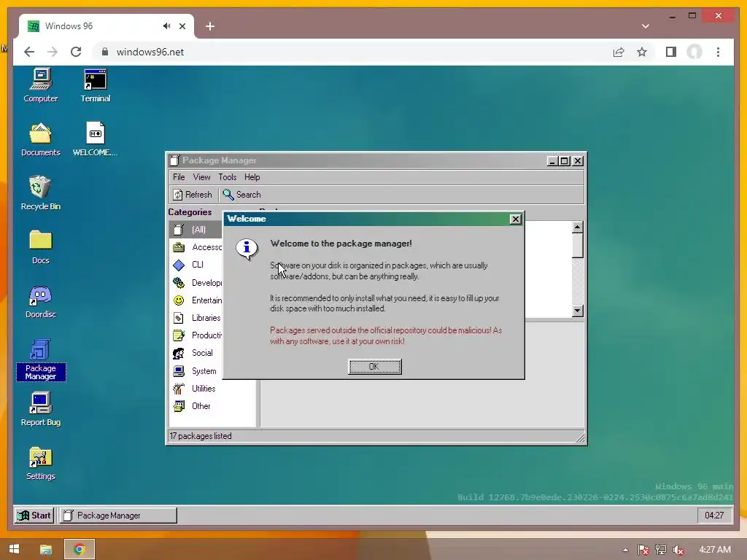Choose the Utilities category icon
This screenshot has height=560, width=747.
click(179, 389)
